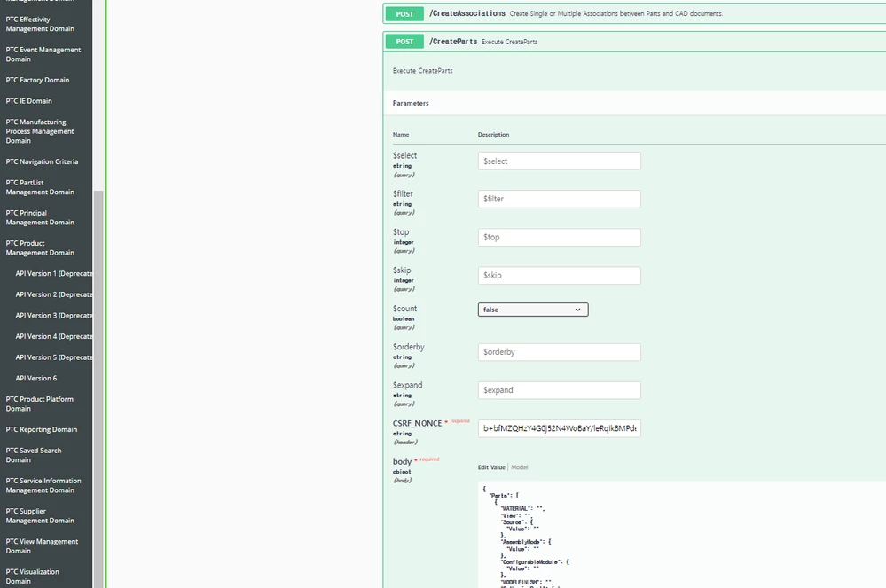886x588 pixels.
Task: Click the CSRF_NONCE parameter label
Action: pos(417,423)
